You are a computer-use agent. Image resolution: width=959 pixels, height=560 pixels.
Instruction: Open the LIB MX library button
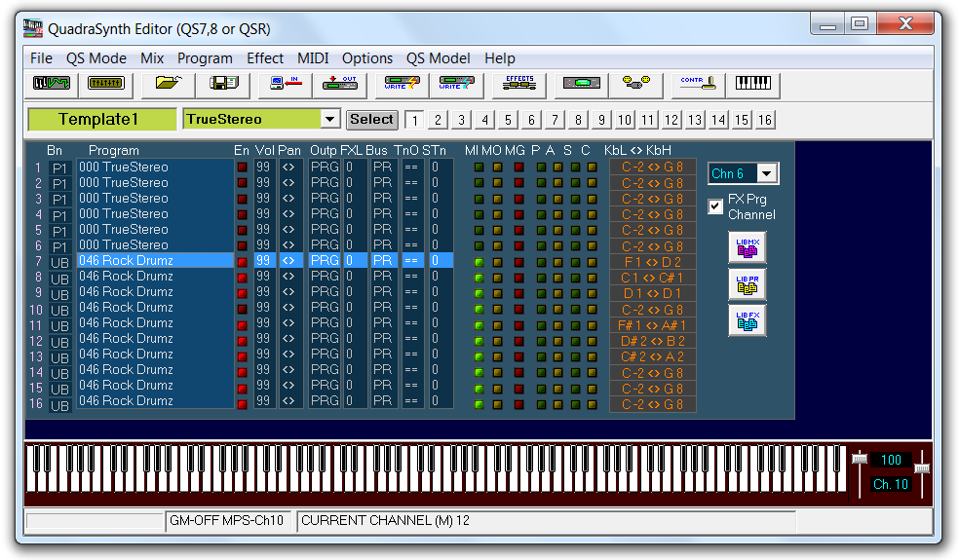pyautogui.click(x=748, y=247)
